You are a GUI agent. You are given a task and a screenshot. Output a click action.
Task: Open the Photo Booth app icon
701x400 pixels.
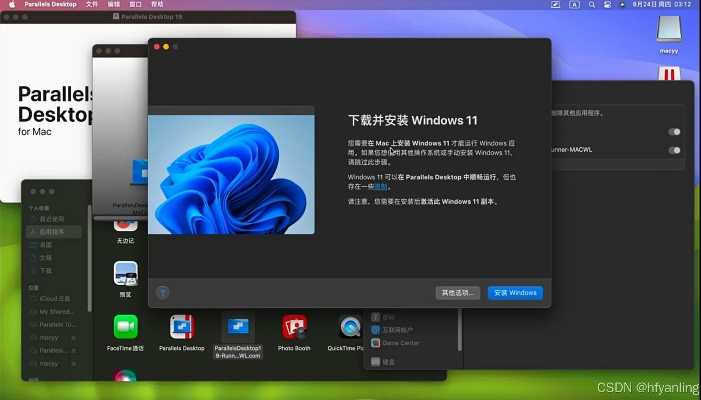tap(294, 327)
